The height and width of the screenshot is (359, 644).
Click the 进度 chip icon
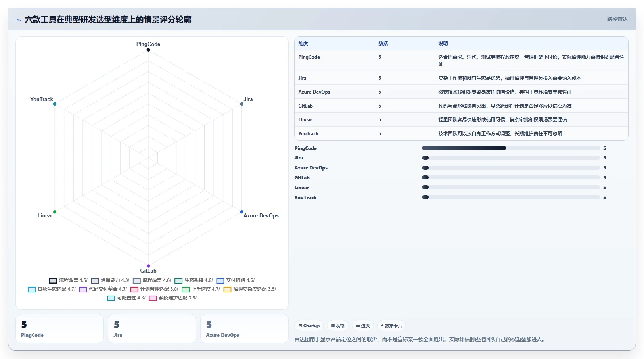coord(358,326)
